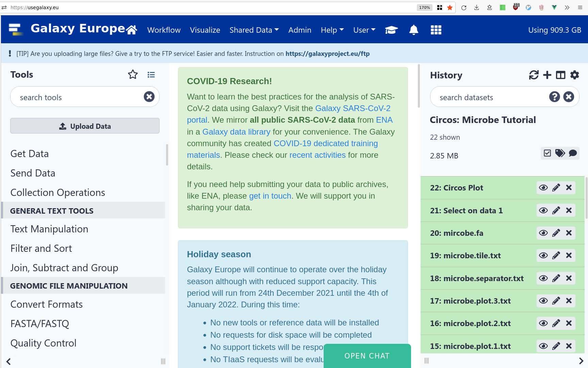The width and height of the screenshot is (588, 368).
Task: View data of 18: microbe.separator.txt
Action: point(543,278)
